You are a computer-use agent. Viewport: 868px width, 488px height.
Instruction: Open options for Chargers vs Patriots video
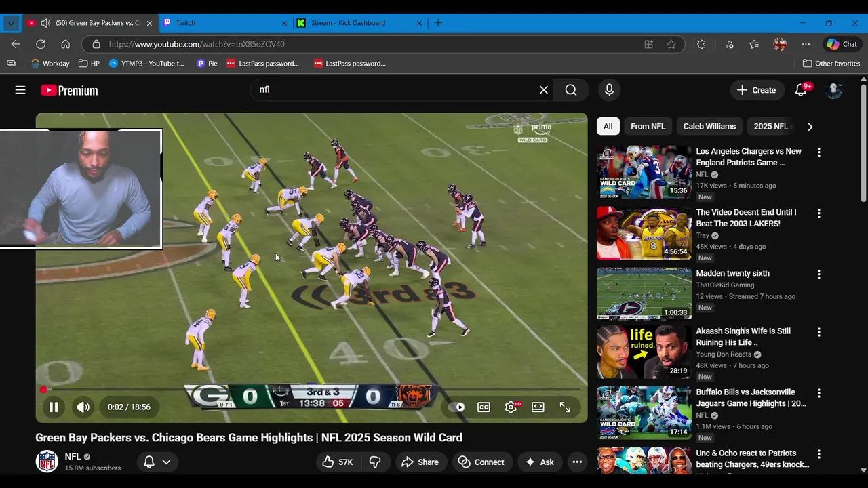pos(819,152)
